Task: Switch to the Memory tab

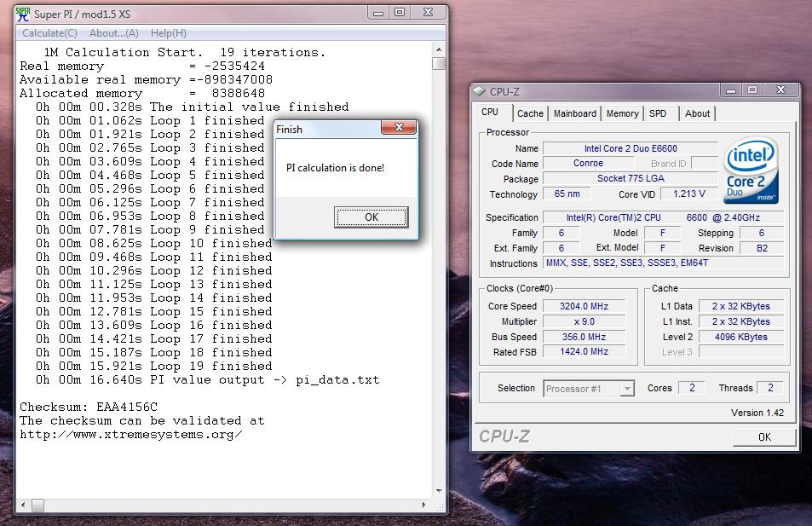Action: pos(623,113)
